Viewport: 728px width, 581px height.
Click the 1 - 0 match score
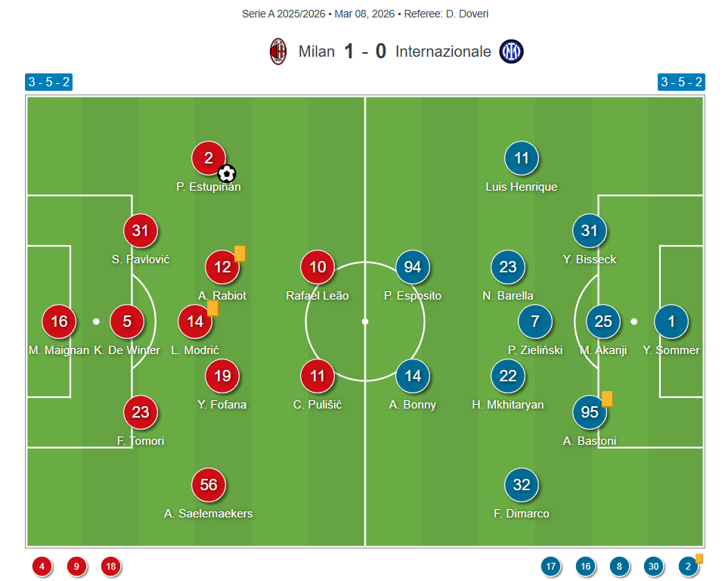coord(365,51)
